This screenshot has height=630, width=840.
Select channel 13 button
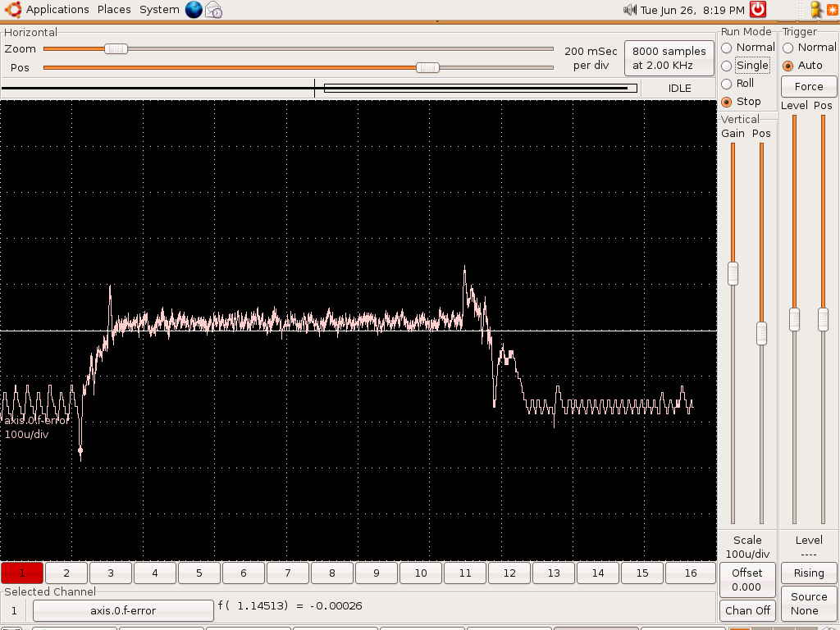click(554, 573)
